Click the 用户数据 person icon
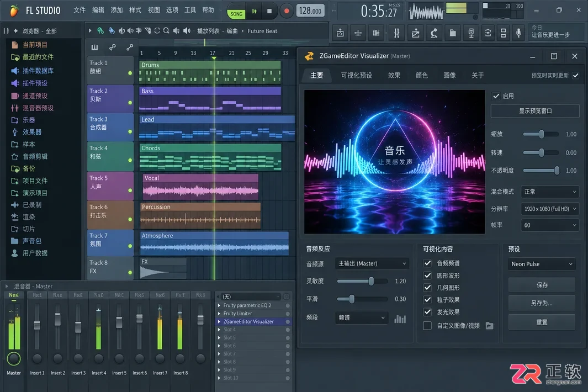The height and width of the screenshot is (392, 588). pos(14,253)
